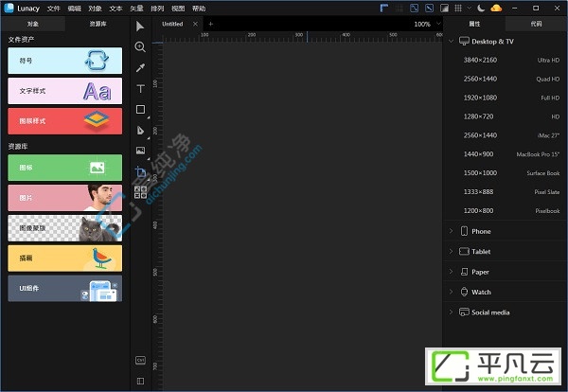Expand the Phone preset group
This screenshot has width=568, height=392.
(451, 231)
